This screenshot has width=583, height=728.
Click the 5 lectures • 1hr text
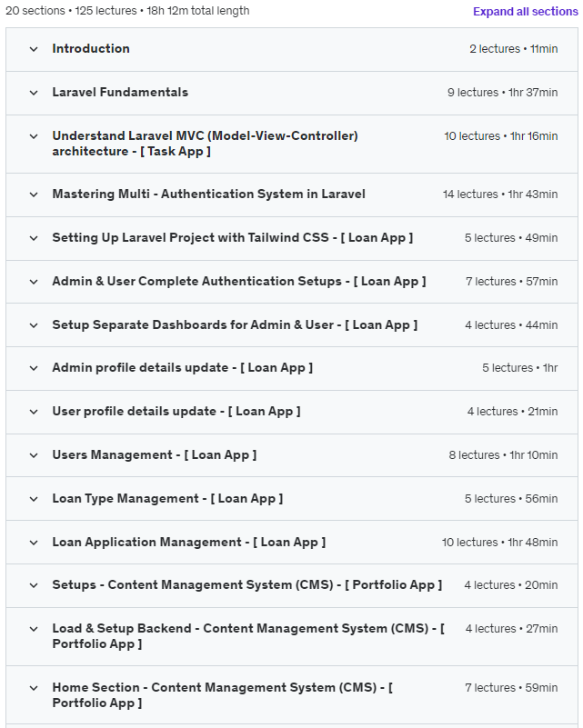tap(520, 368)
